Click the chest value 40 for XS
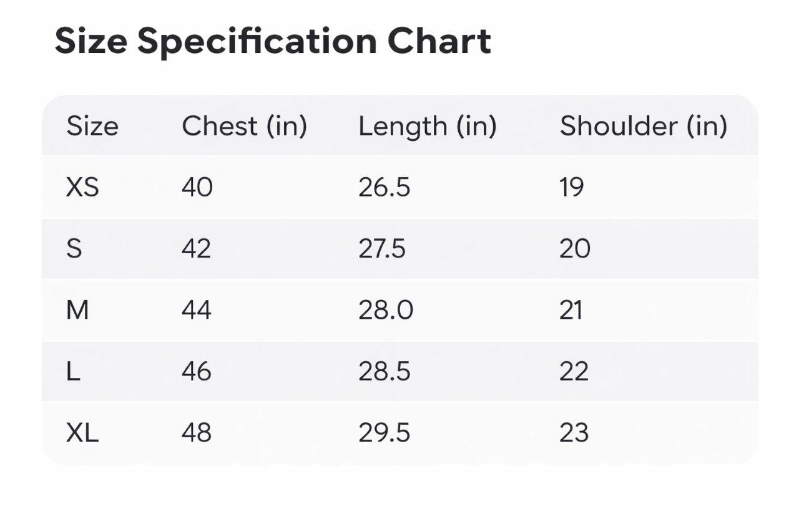Image resolution: width=799 pixels, height=532 pixels. [197, 187]
